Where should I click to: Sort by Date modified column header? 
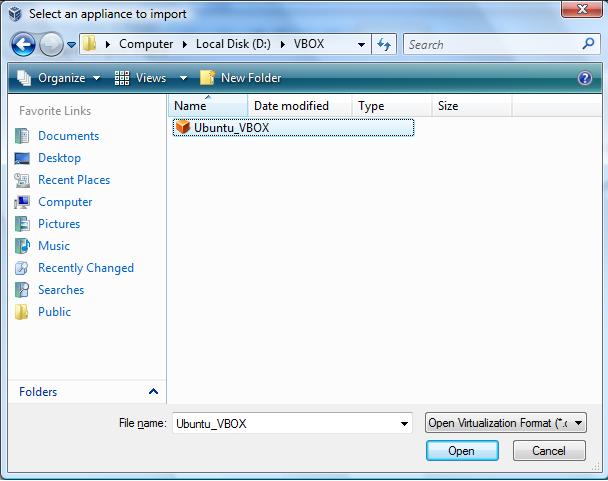point(300,106)
